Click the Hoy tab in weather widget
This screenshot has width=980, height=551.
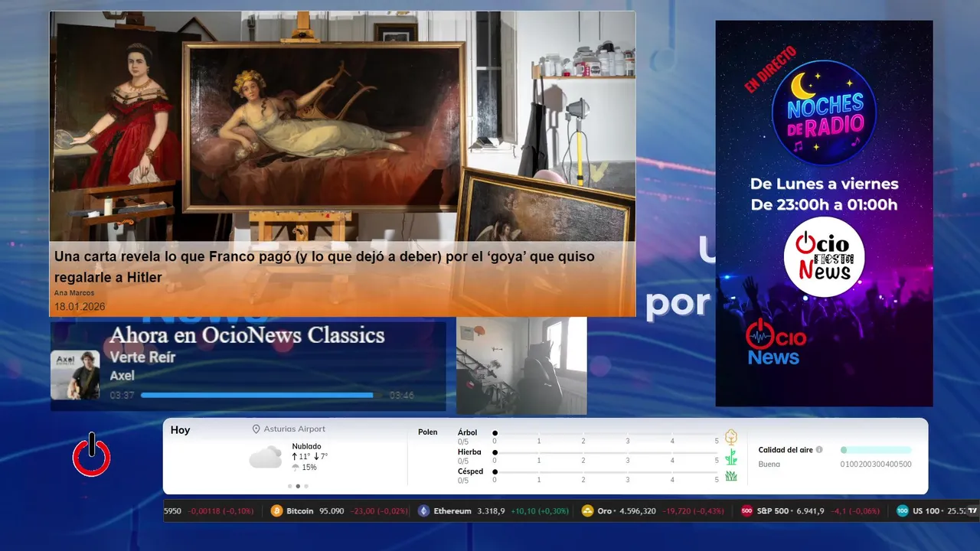pyautogui.click(x=181, y=430)
